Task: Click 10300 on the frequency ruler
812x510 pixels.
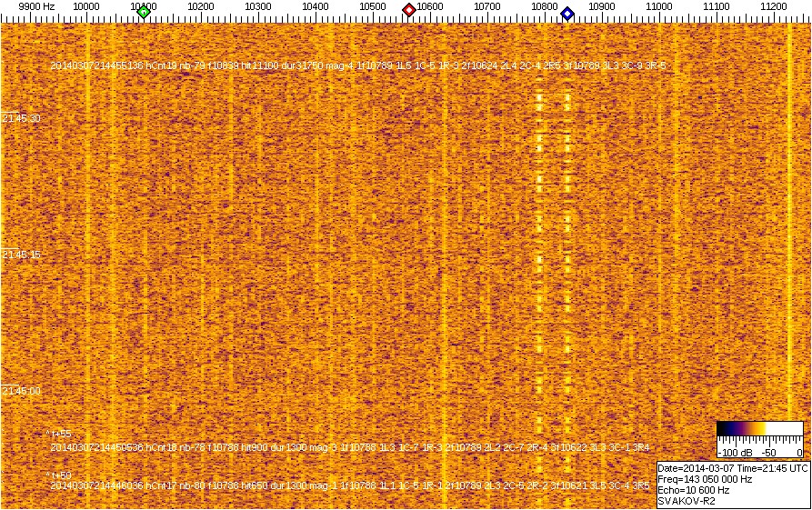Action: [x=258, y=6]
